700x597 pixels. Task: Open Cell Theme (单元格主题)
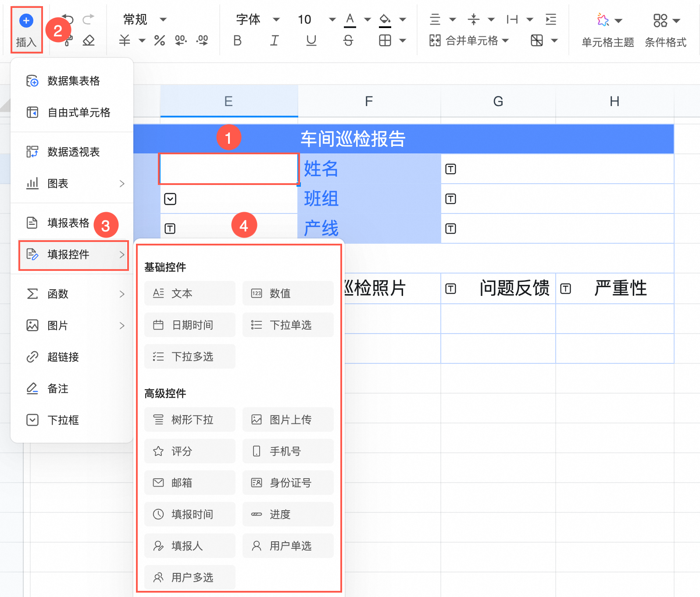608,30
